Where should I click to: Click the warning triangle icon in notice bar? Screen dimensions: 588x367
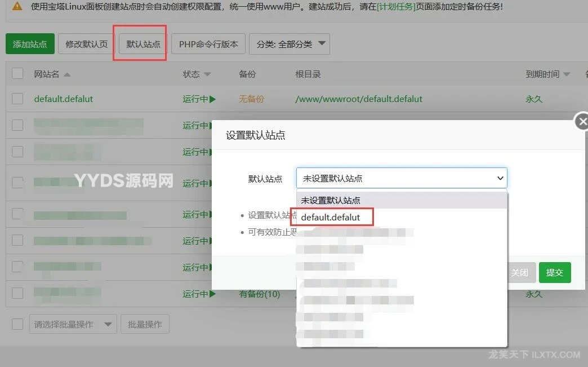tap(17, 7)
